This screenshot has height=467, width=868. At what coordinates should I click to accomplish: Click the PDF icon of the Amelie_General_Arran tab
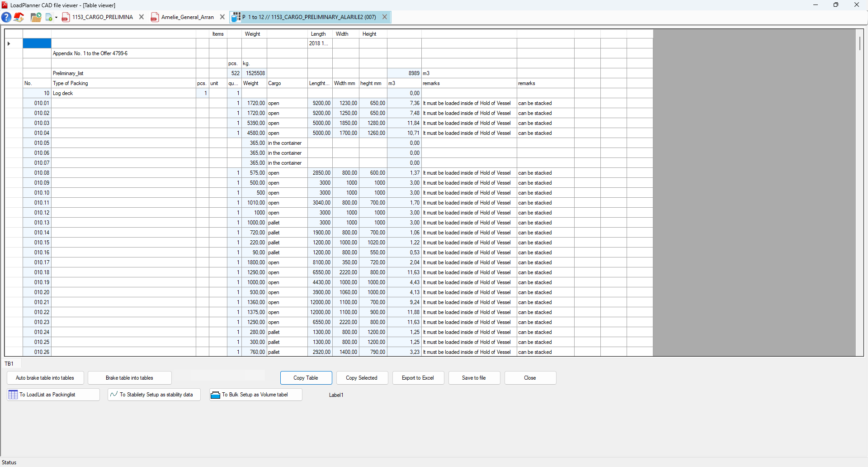pos(155,17)
